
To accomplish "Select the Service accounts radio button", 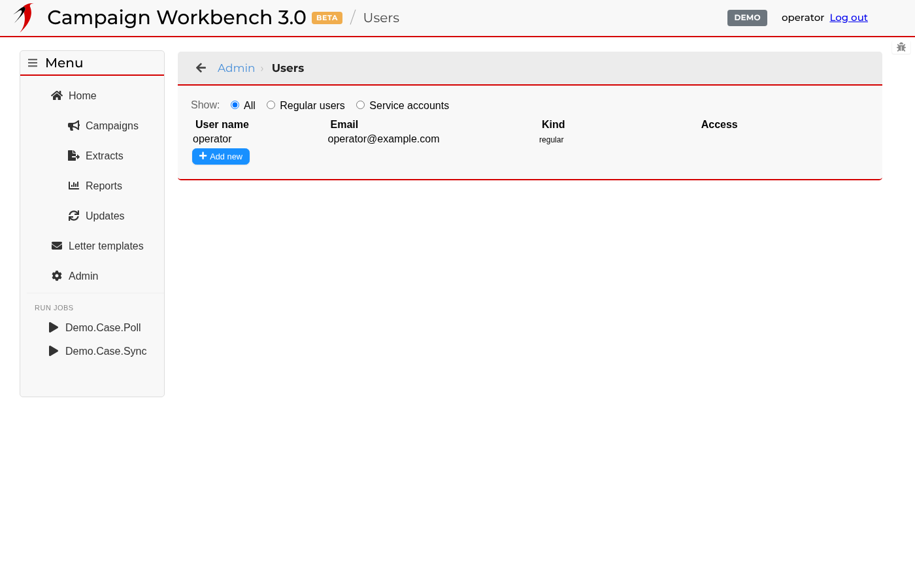I will 360,105.
